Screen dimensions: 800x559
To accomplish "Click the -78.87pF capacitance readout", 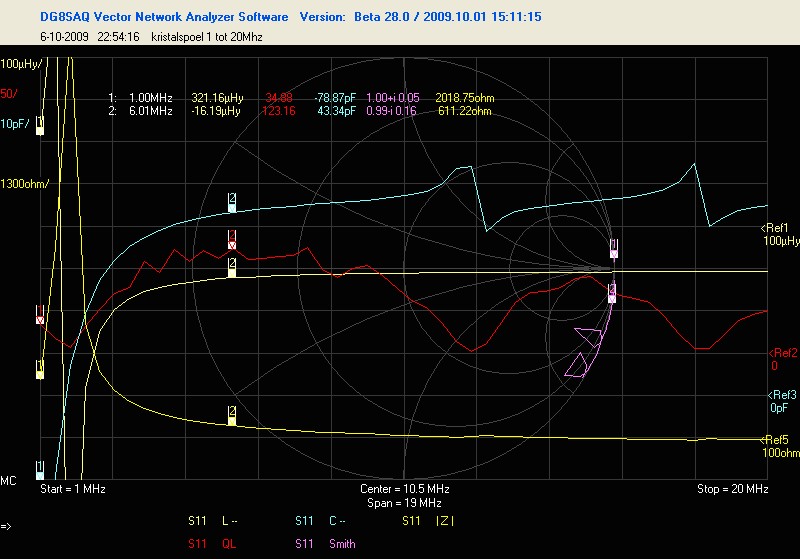I will [335, 98].
